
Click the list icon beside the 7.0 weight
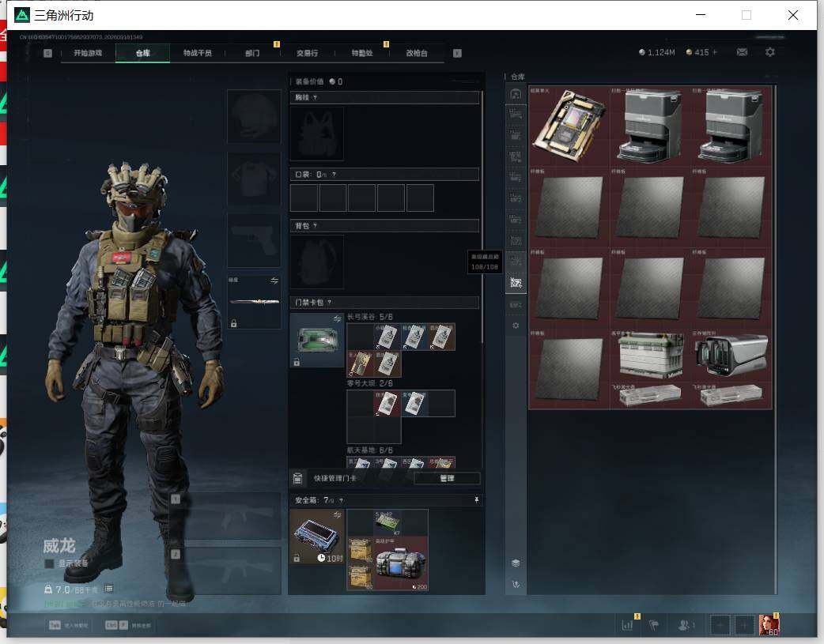point(109,589)
